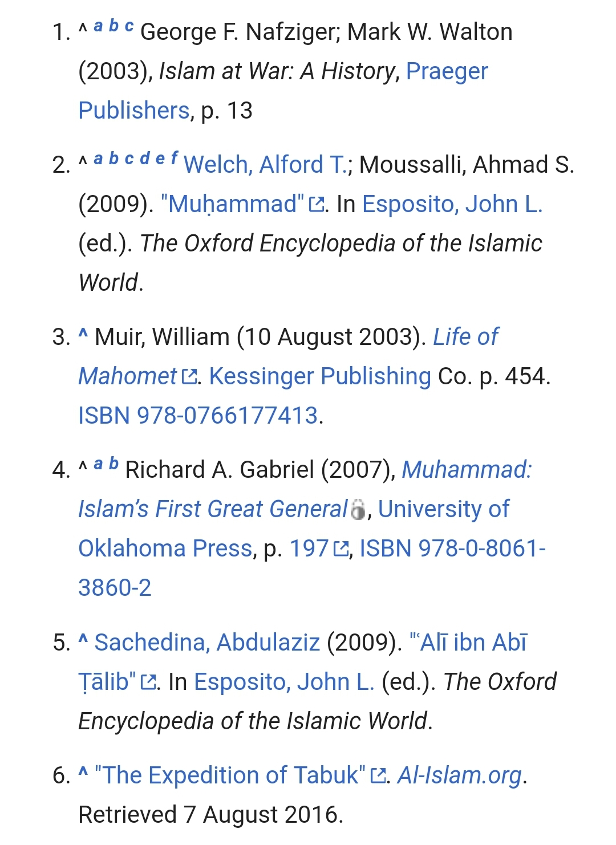
Task: Open "The Expedition of Tabuk" link
Action: click(x=230, y=775)
